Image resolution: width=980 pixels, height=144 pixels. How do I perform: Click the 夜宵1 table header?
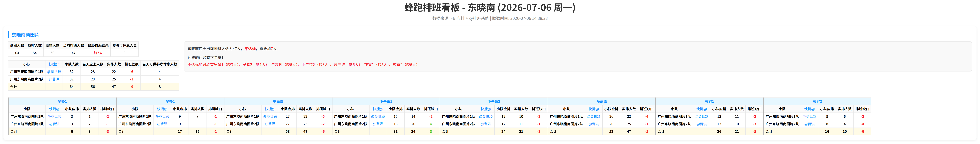coord(710,101)
